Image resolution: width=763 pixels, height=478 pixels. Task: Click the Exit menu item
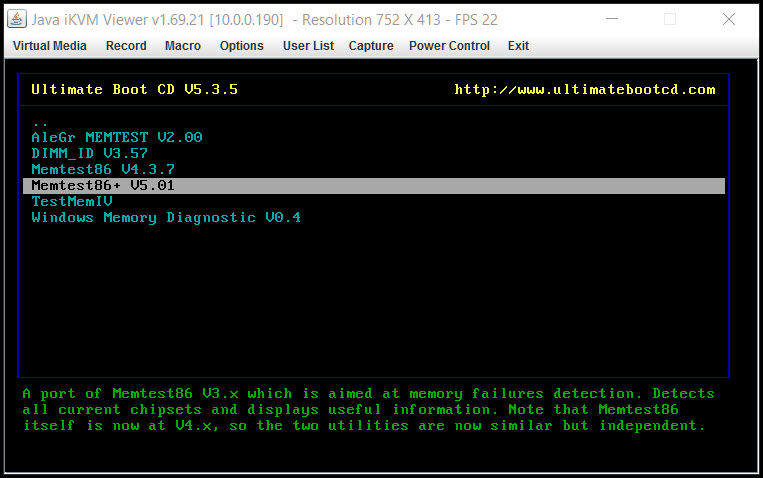[518, 46]
